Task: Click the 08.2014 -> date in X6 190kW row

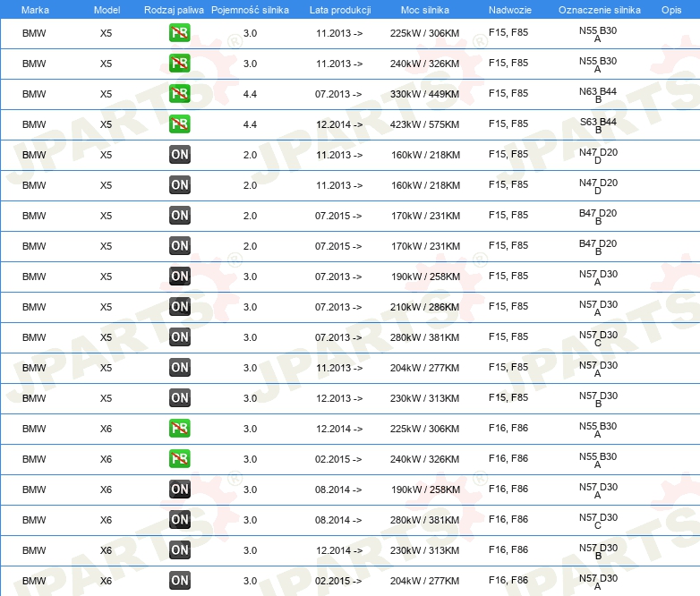Action: click(338, 490)
